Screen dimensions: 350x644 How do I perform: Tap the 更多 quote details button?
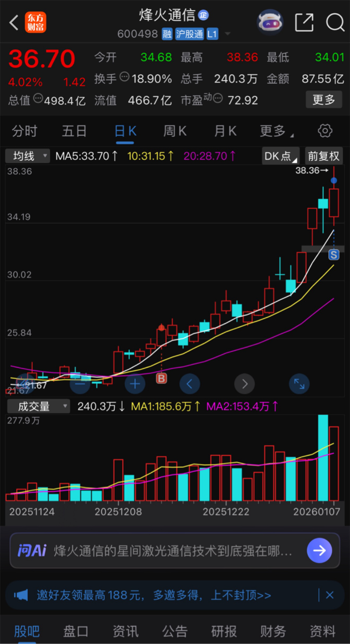pos(324,99)
